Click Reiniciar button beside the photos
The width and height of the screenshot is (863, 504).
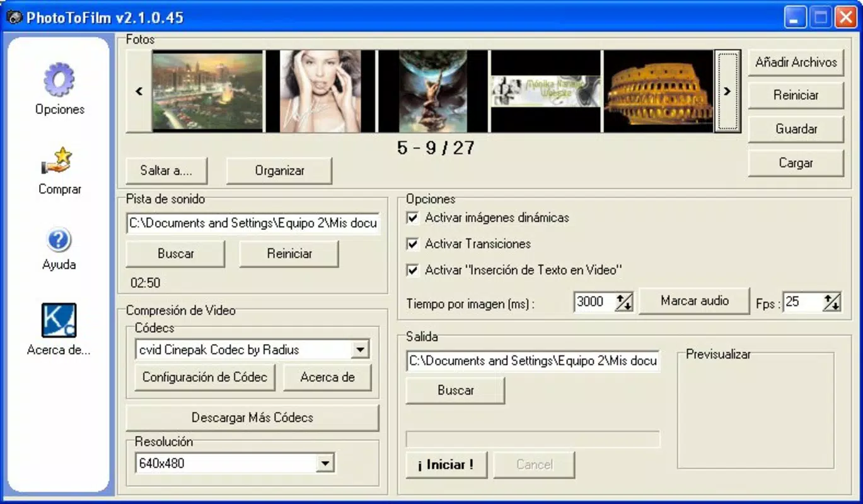[x=796, y=96]
